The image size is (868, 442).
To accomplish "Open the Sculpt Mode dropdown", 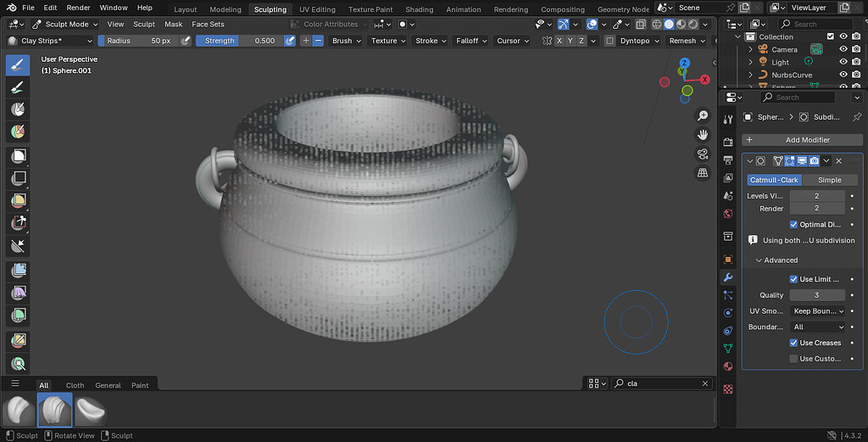I will [x=64, y=25].
